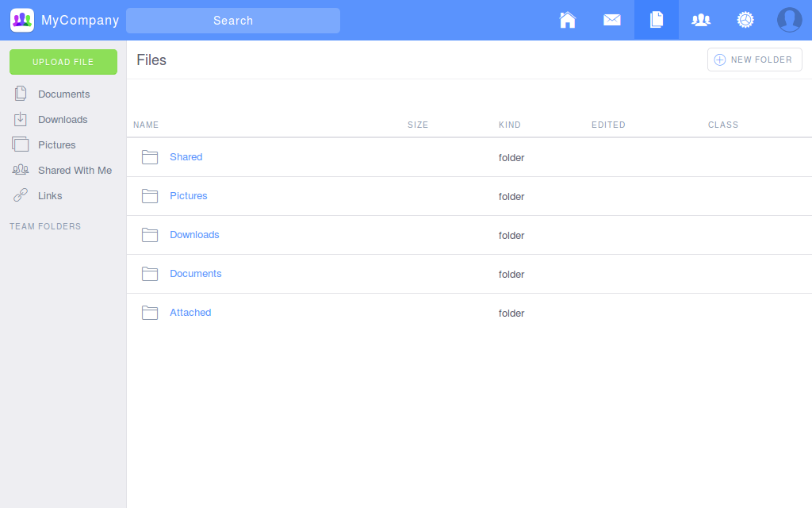Click 'folder' kind in Pictures row
The image size is (812, 508).
pyautogui.click(x=511, y=197)
